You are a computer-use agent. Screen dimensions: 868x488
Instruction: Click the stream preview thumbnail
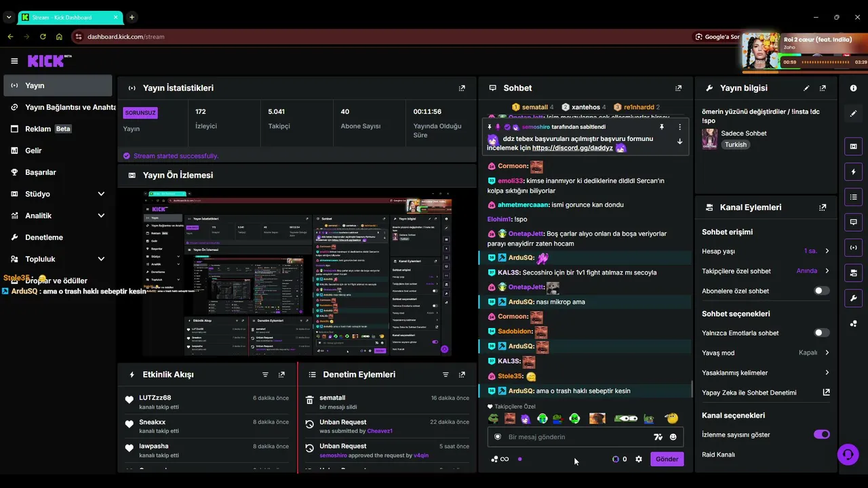[297, 273]
